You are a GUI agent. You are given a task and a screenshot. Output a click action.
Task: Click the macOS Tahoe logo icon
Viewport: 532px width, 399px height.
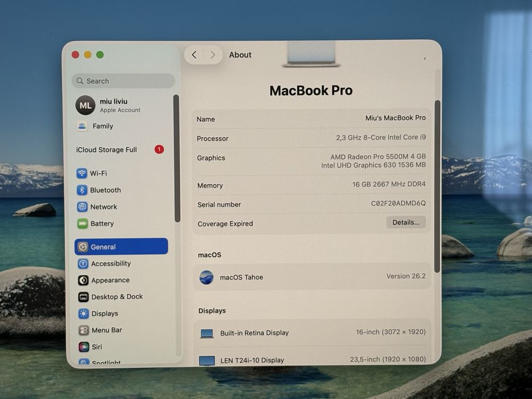206,277
